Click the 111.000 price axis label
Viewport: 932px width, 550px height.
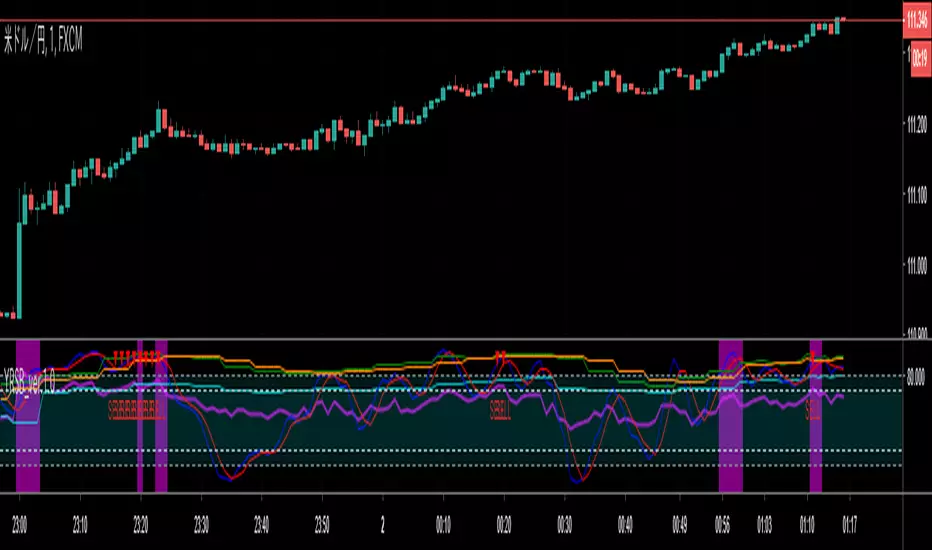[917, 265]
